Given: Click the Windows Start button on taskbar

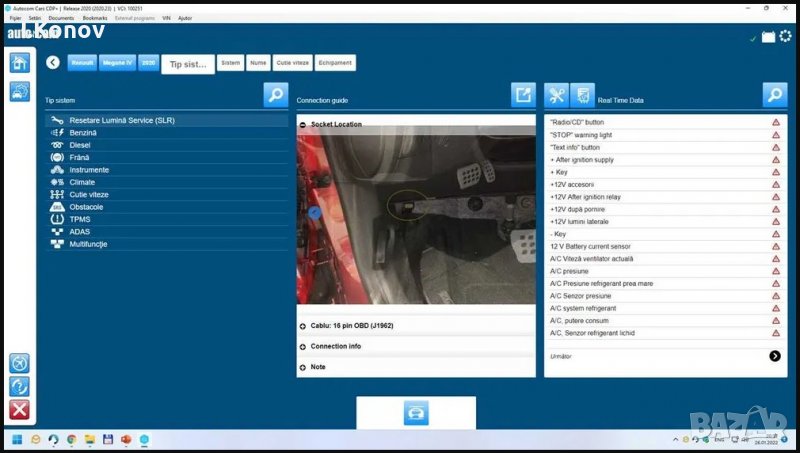Looking at the screenshot, I should [16, 440].
